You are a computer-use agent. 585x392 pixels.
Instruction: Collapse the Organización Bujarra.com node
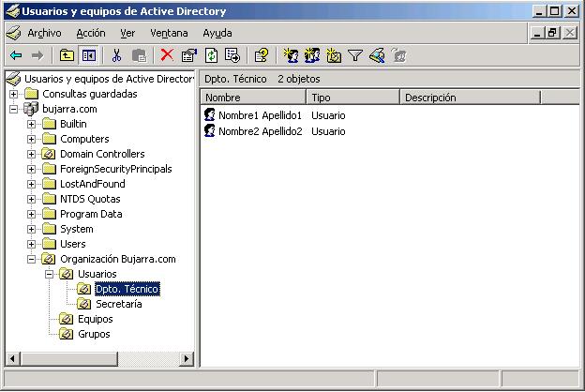click(x=31, y=259)
